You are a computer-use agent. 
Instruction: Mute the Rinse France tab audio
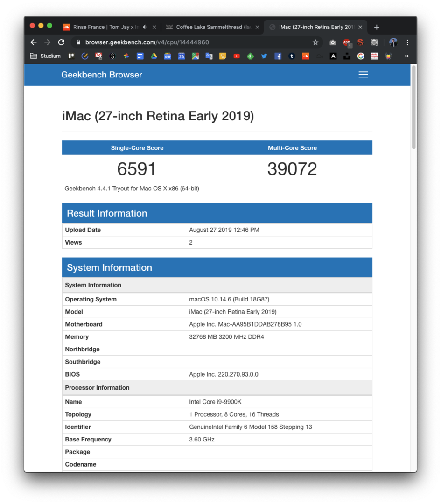pos(145,28)
